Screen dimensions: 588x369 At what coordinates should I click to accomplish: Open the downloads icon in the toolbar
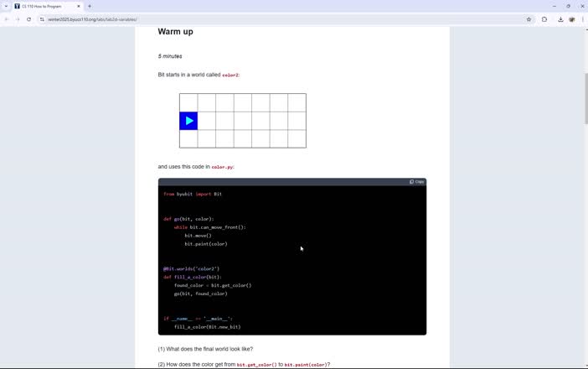560,19
